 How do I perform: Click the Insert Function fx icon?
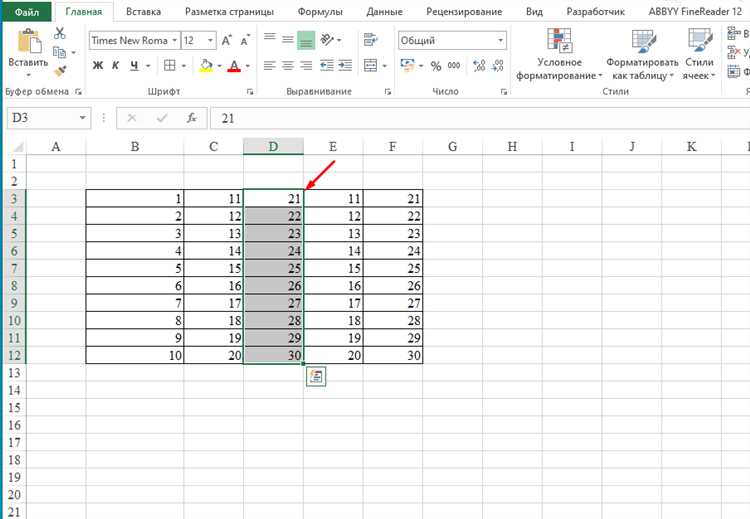coord(191,118)
